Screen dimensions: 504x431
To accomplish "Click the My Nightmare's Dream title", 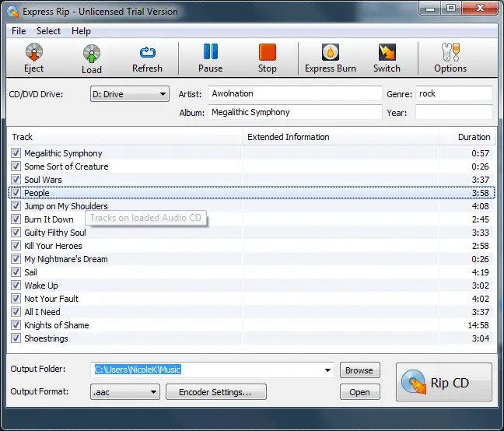I will 66,259.
